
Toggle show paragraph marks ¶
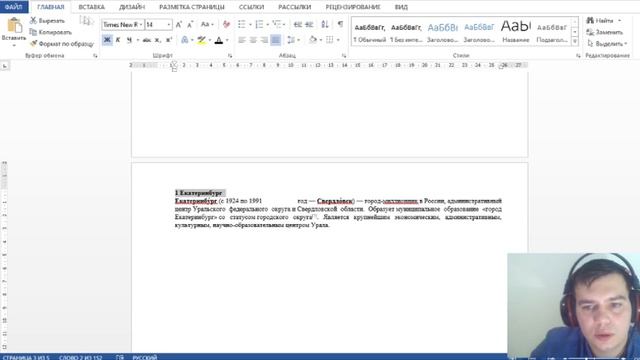click(x=340, y=25)
